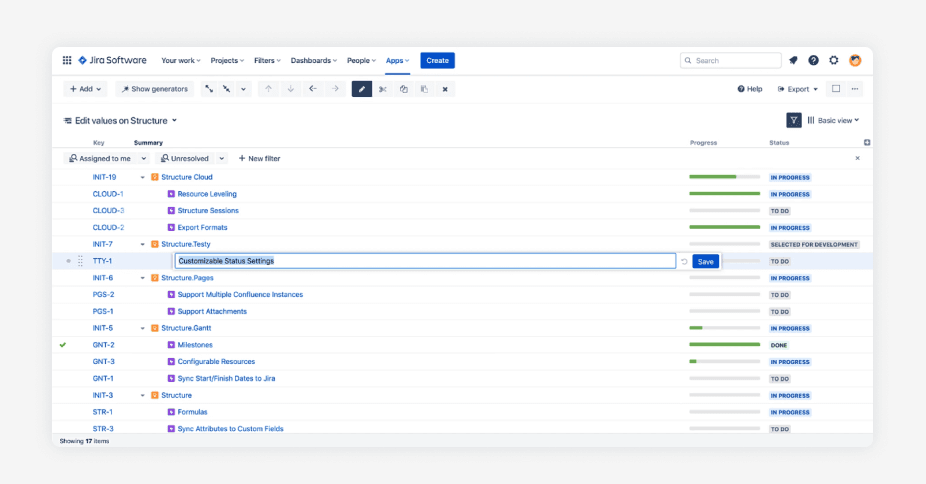Click progress bar of Structure Cloud
The height and width of the screenshot is (484, 926).
[725, 176]
